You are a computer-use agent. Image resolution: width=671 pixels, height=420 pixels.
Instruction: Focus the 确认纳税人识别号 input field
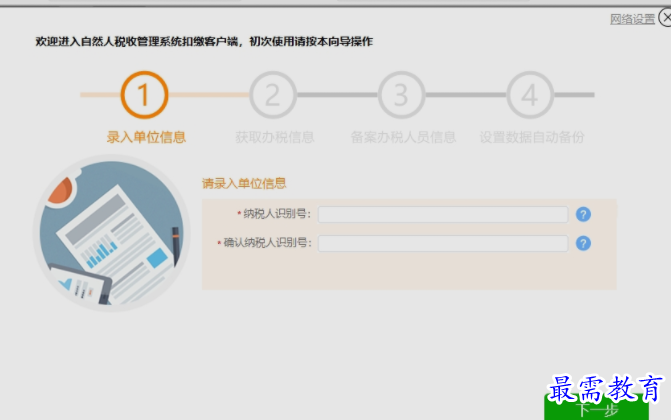click(443, 243)
